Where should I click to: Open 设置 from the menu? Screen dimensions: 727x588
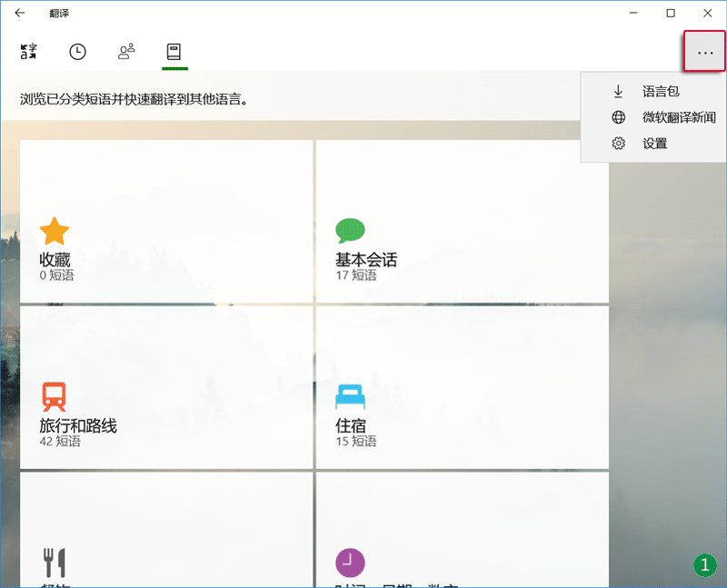pos(653,144)
